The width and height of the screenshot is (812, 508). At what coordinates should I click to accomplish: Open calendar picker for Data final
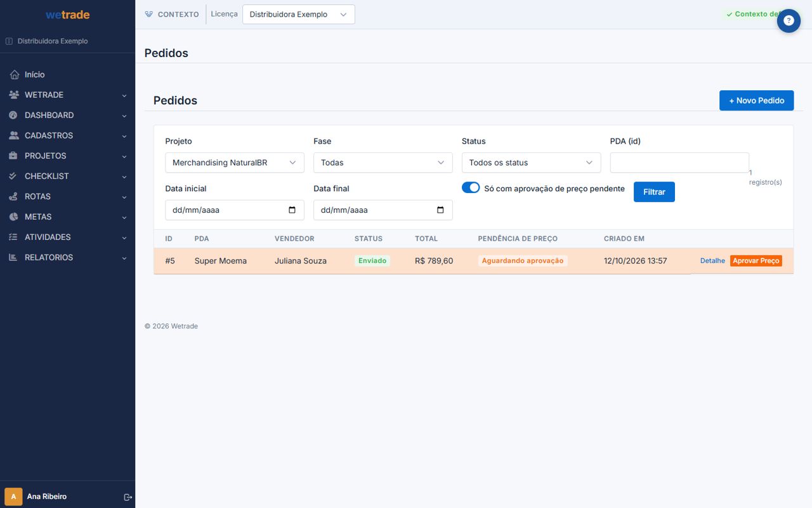click(x=440, y=210)
